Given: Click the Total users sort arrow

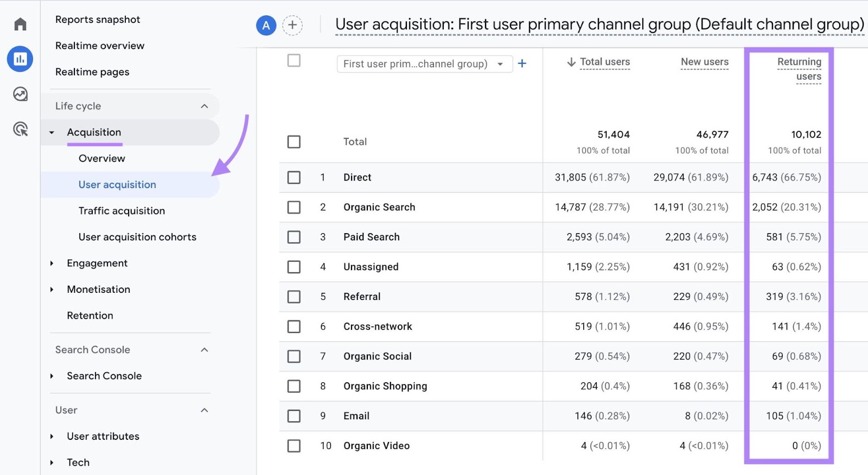Looking at the screenshot, I should [x=571, y=62].
